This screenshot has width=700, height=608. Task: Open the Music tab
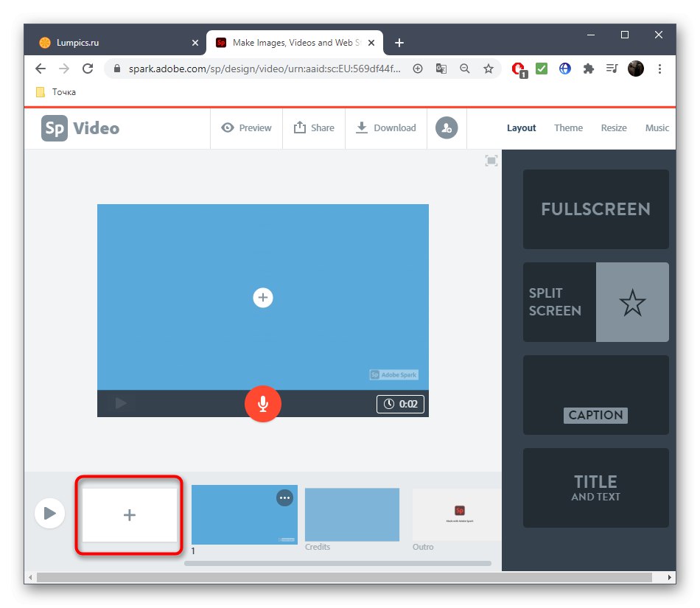(x=657, y=127)
